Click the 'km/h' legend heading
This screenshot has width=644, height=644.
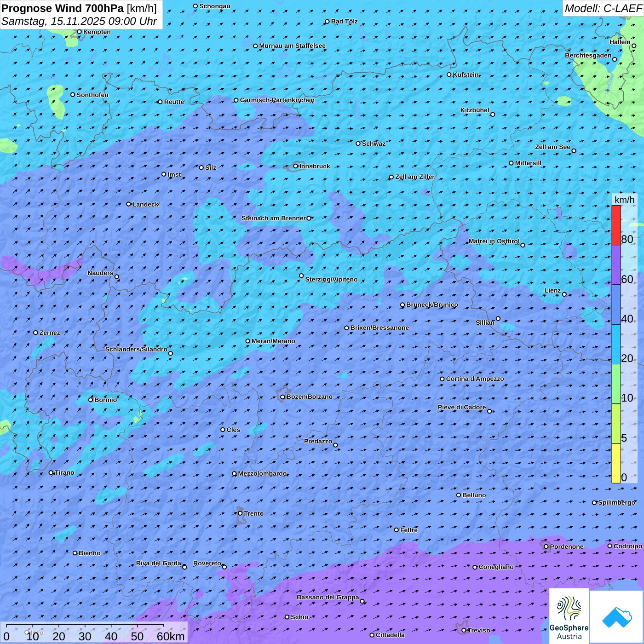[x=624, y=200]
